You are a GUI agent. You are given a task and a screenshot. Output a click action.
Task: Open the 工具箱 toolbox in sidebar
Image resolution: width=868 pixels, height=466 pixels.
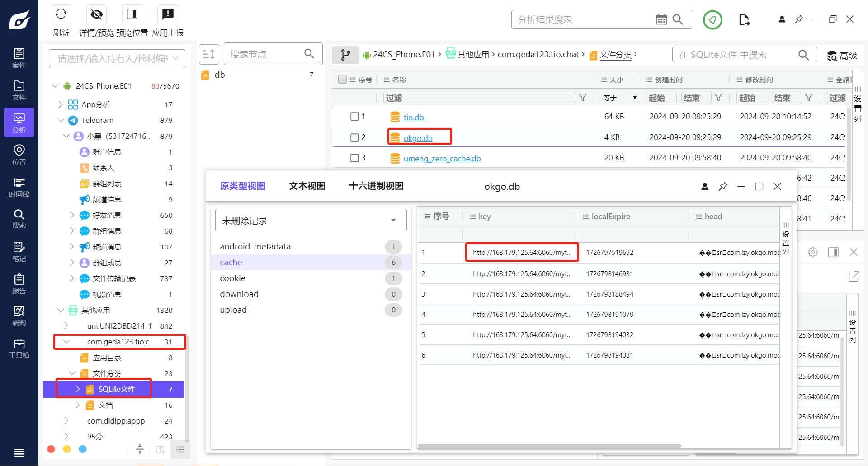(19, 348)
